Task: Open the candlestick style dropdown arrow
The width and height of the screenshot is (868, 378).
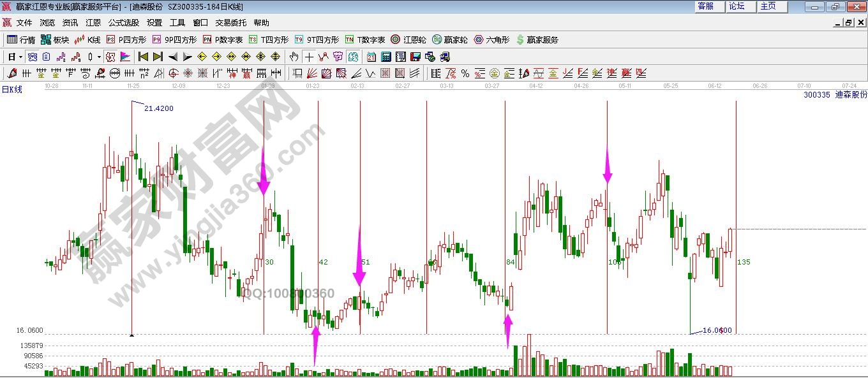Action: [x=99, y=57]
